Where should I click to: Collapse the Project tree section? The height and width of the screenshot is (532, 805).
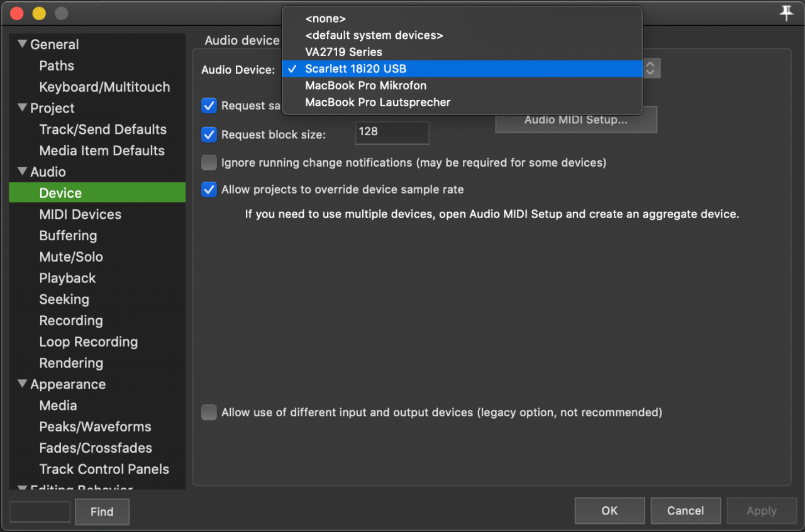click(x=23, y=108)
